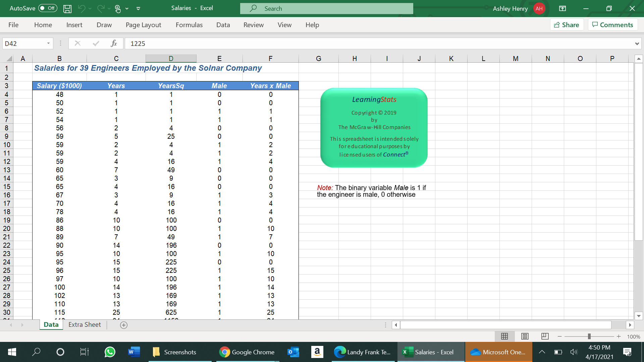Switch to Page Break Preview icon
The width and height of the screenshot is (644, 362).
point(545,336)
